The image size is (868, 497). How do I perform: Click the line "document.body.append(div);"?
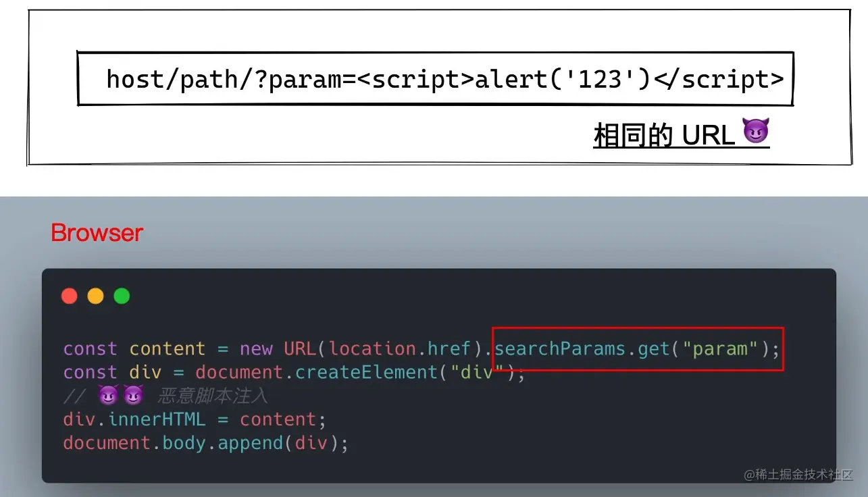[206, 443]
